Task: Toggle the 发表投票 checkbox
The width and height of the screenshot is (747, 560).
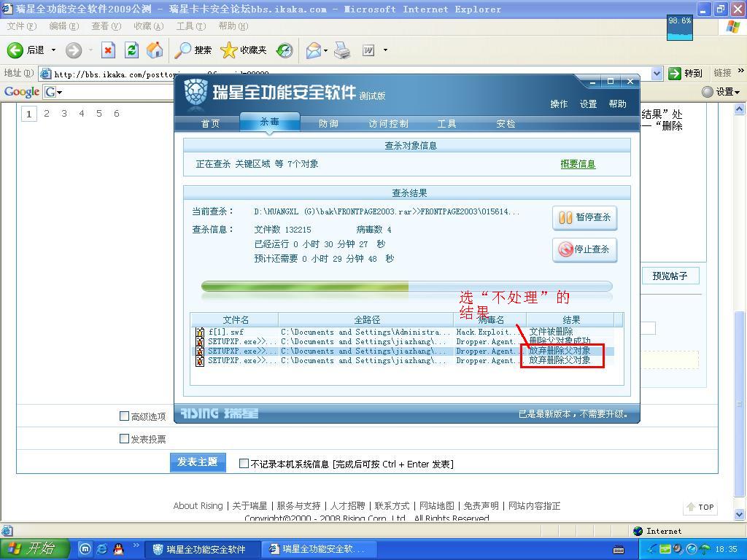Action: pyautogui.click(x=124, y=438)
